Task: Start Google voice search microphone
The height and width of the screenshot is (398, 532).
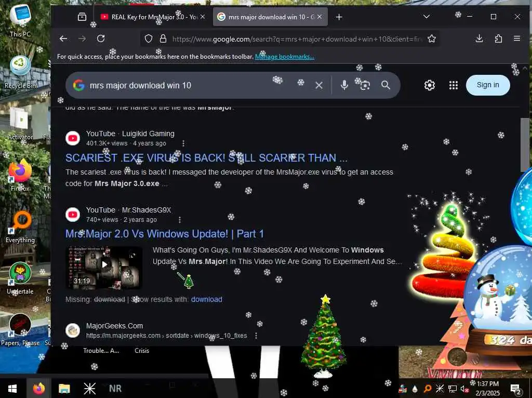Action: pos(344,85)
